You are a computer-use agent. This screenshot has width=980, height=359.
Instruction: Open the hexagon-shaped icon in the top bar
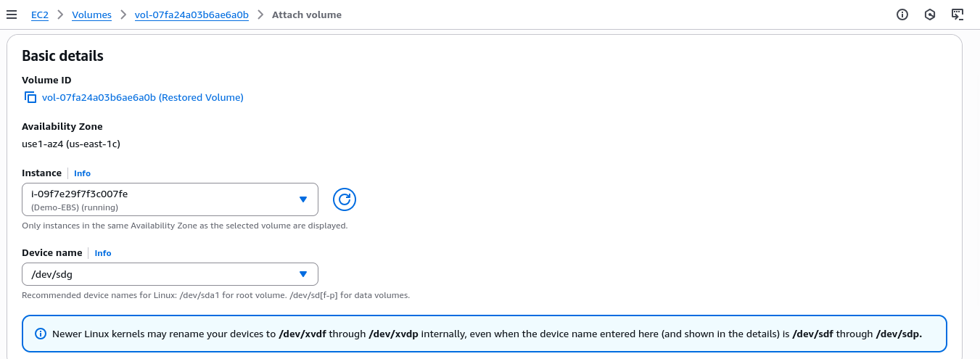930,15
